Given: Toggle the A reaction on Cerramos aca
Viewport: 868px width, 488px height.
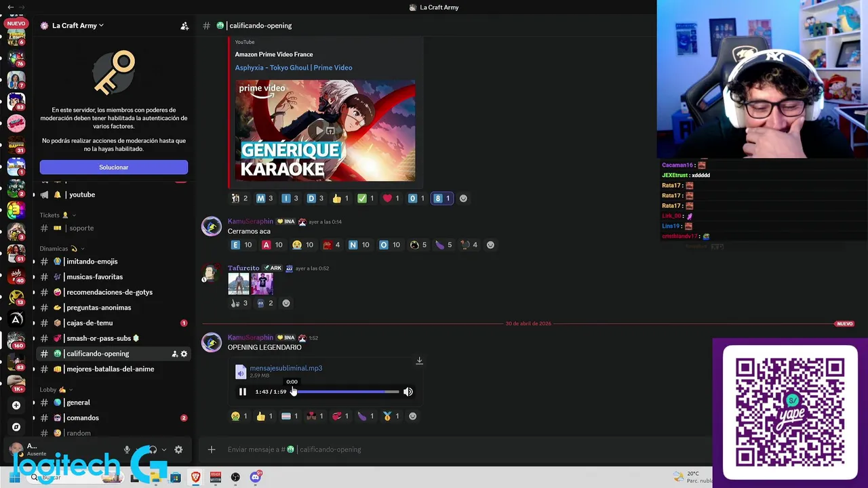Looking at the screenshot, I should click(273, 245).
